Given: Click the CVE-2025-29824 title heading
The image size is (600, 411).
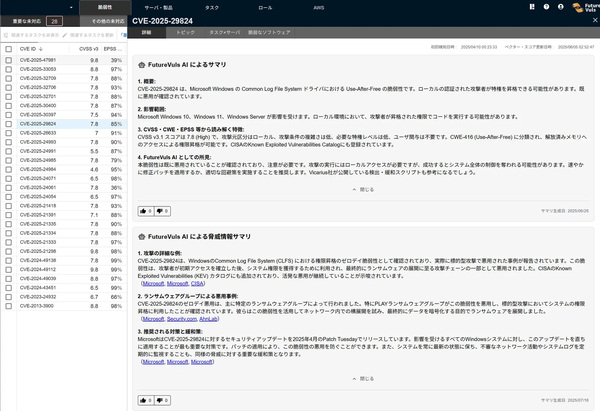Looking at the screenshot, I should coord(163,21).
